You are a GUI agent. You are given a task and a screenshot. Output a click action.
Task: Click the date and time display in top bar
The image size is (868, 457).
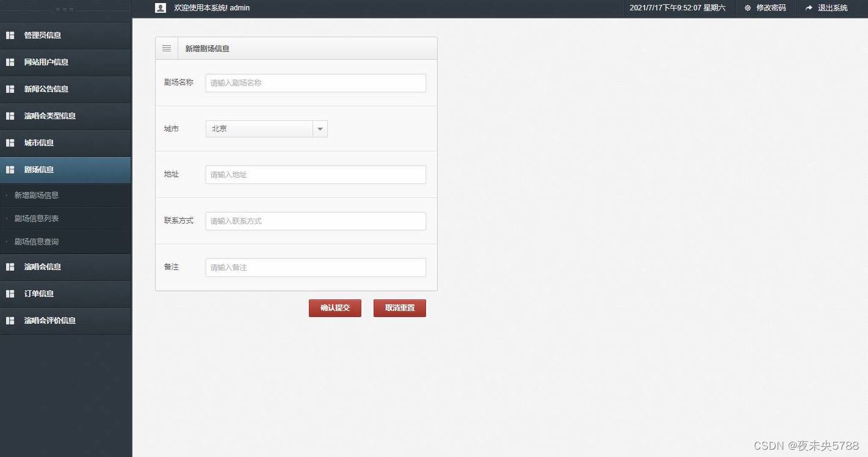pos(678,8)
